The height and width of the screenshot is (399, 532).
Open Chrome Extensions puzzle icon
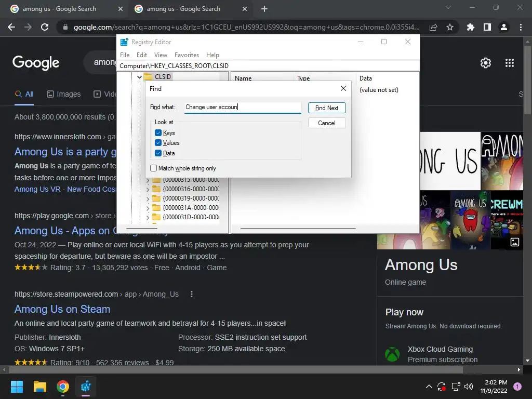tap(471, 27)
